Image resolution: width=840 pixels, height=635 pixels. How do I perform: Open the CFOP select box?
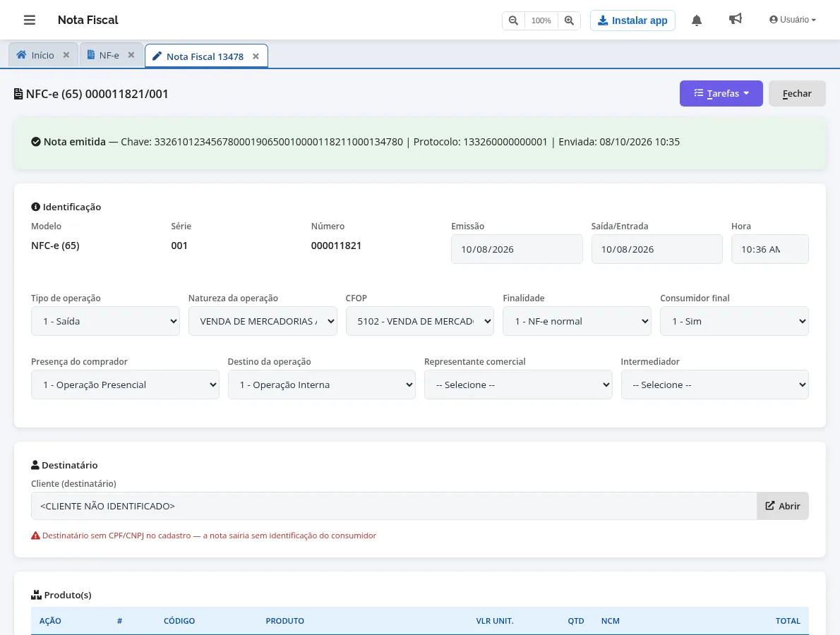tap(420, 321)
